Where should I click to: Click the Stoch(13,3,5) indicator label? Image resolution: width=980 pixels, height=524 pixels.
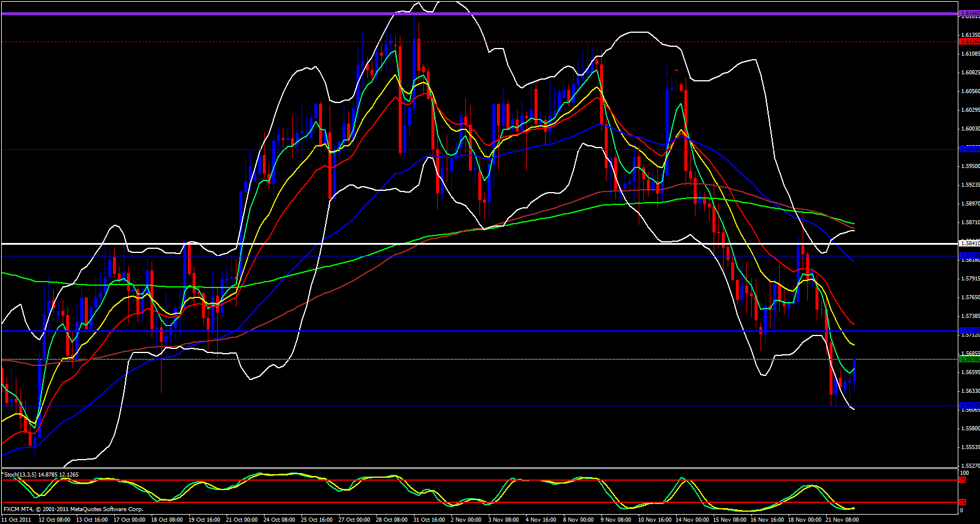pyautogui.click(x=41, y=475)
